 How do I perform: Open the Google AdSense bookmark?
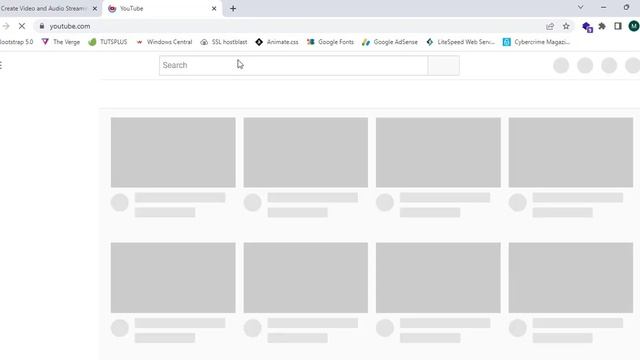(390, 42)
